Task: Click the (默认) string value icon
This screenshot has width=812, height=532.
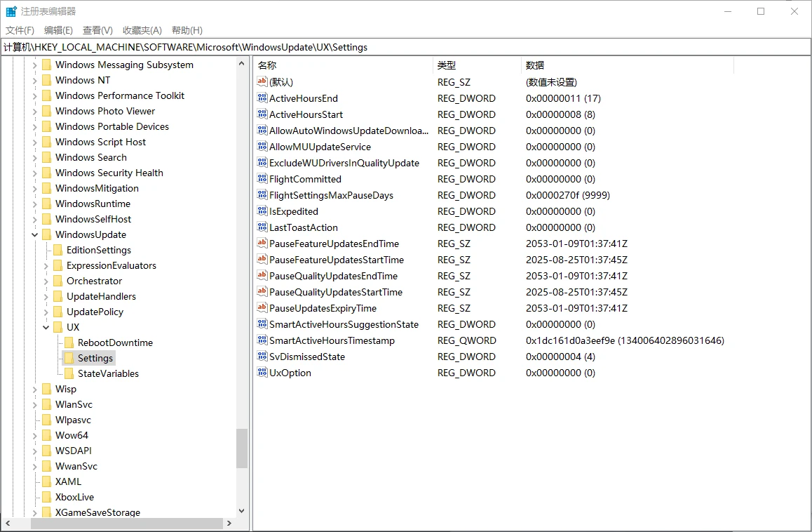Action: point(262,82)
